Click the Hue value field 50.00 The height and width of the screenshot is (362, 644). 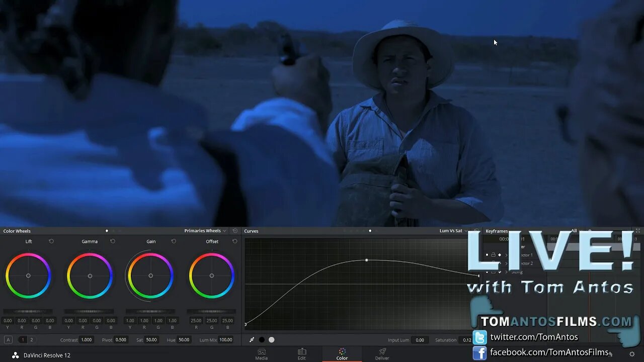(184, 340)
